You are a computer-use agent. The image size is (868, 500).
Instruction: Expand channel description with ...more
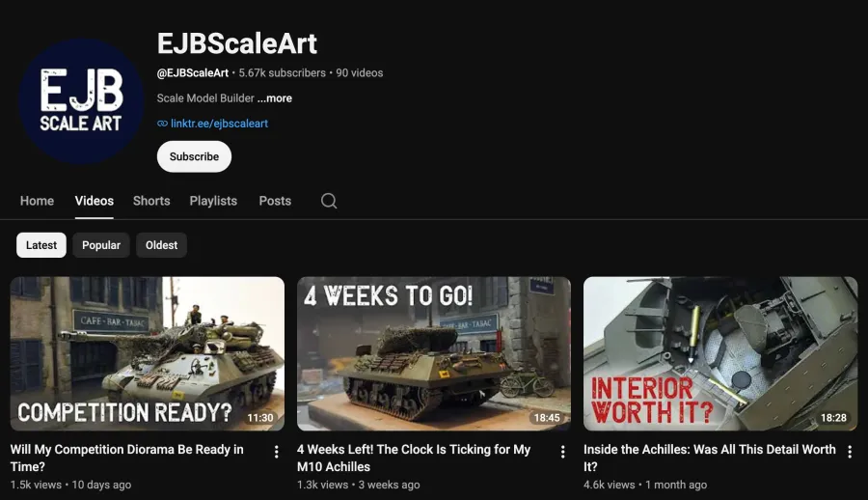point(275,98)
